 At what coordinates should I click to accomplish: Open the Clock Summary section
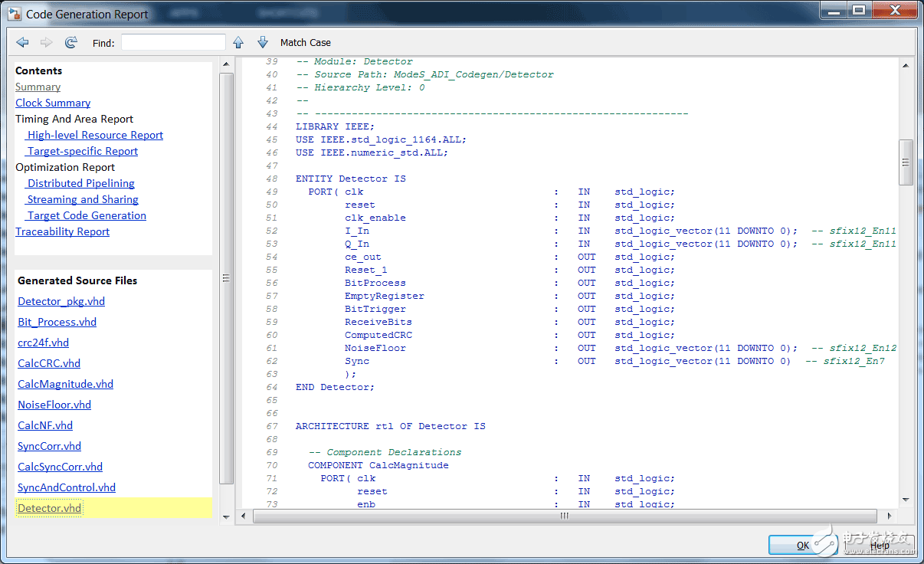point(52,103)
